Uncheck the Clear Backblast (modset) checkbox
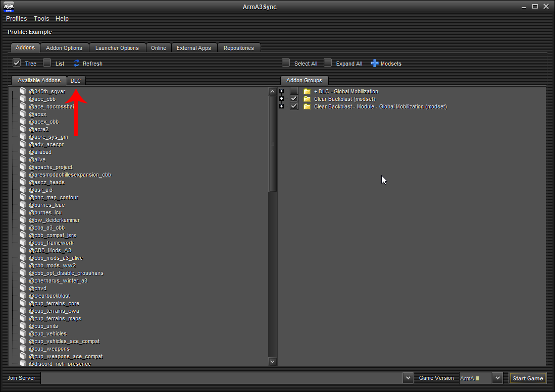Viewport: 555px width, 392px height. point(294,99)
